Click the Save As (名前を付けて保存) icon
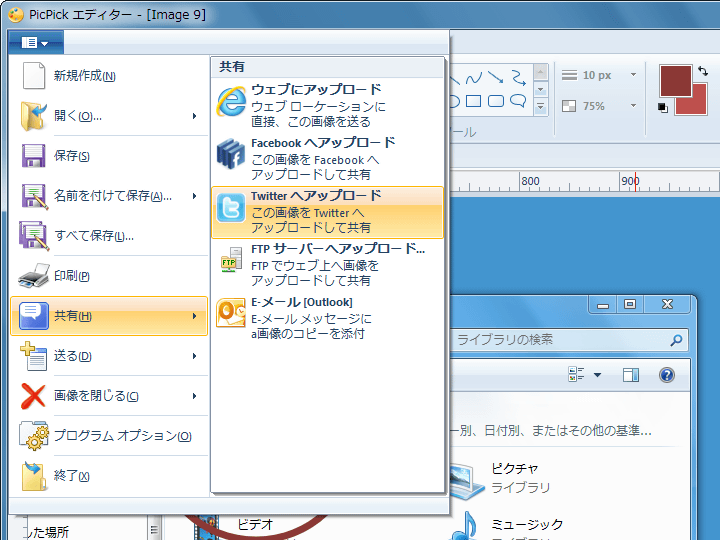Screen dimensions: 720x540 click(x=34, y=196)
